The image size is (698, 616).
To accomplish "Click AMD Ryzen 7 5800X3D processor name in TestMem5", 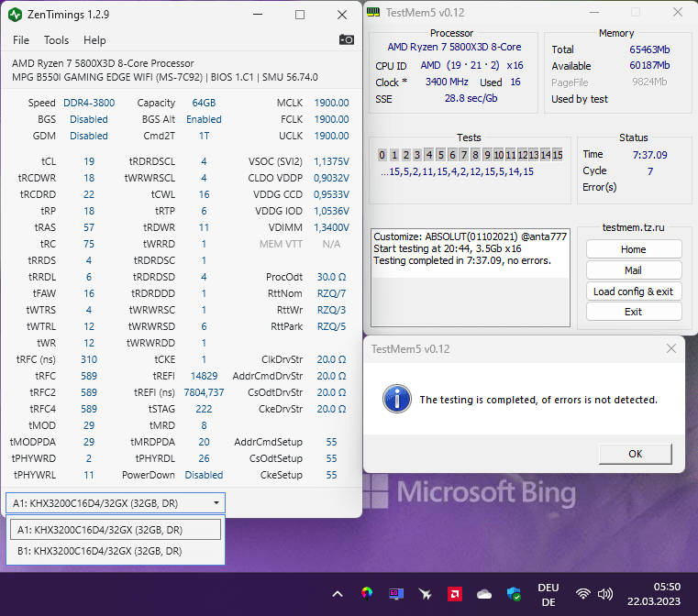I will [454, 47].
